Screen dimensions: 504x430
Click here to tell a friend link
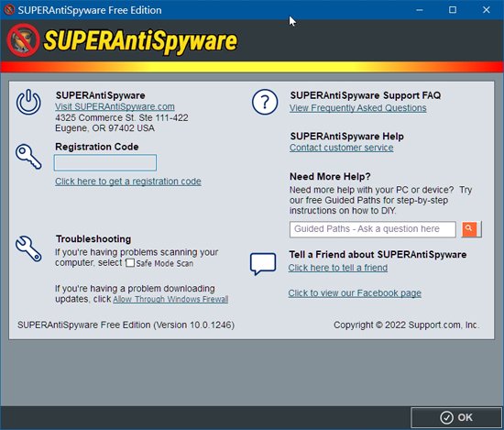338,268
